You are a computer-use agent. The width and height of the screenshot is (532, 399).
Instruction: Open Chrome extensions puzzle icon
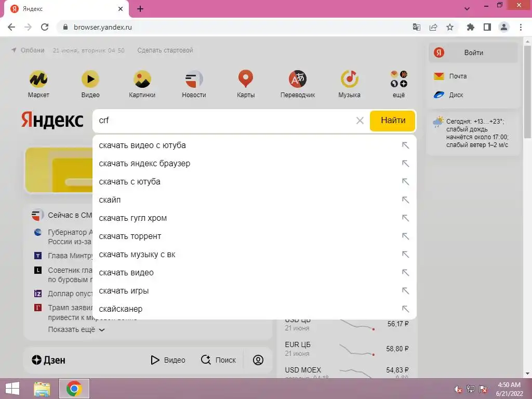point(471,27)
